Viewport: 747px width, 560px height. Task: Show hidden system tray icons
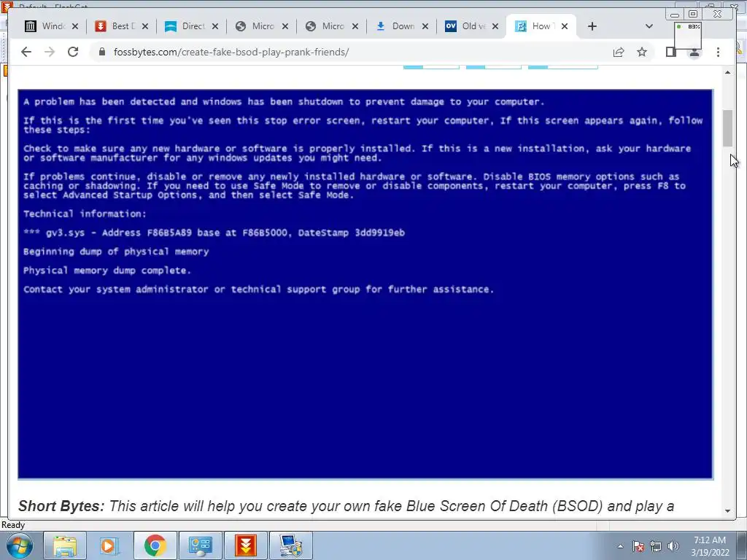coord(620,546)
